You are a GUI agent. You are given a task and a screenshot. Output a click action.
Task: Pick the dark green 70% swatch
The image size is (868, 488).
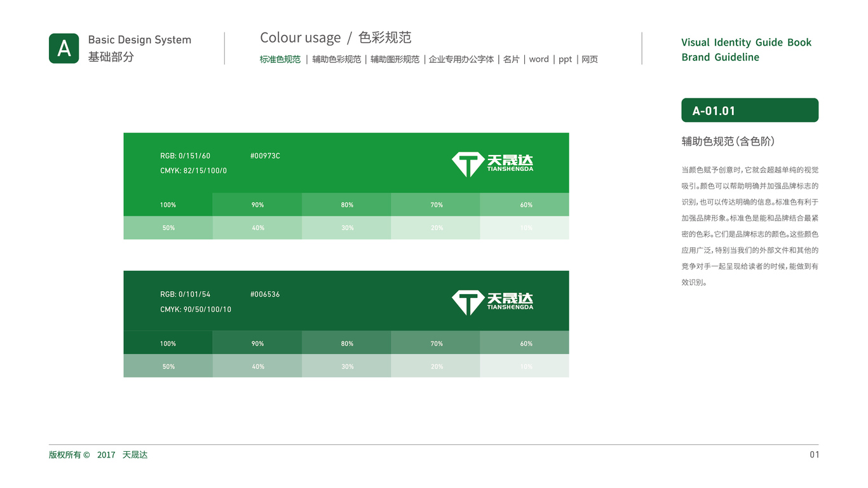pos(435,343)
